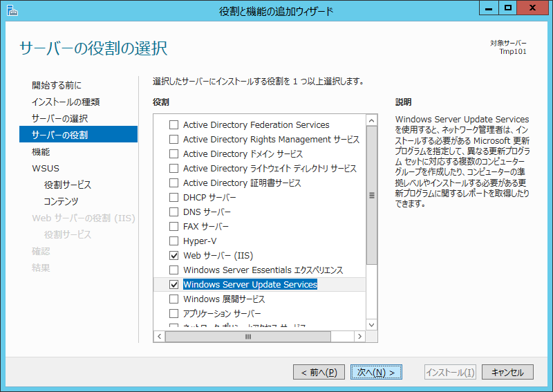Check Active Directory ドメイン サービス
The image size is (553, 392).
[x=174, y=154]
